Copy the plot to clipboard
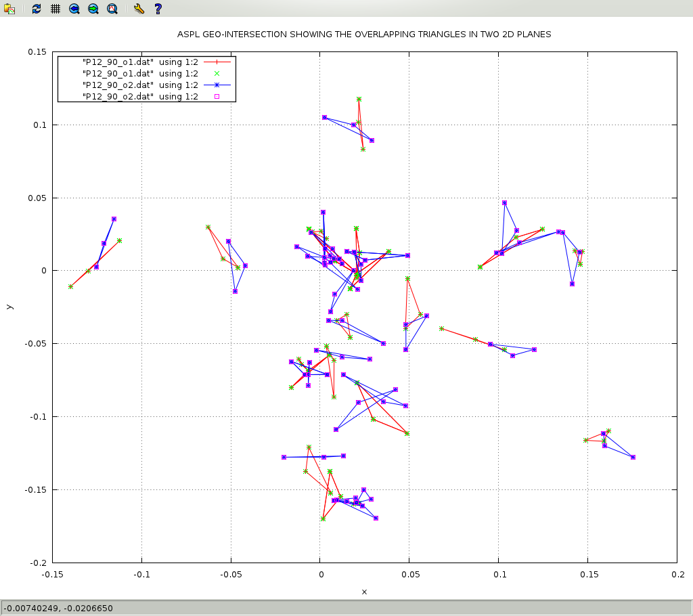The image size is (693, 616). 9,9
